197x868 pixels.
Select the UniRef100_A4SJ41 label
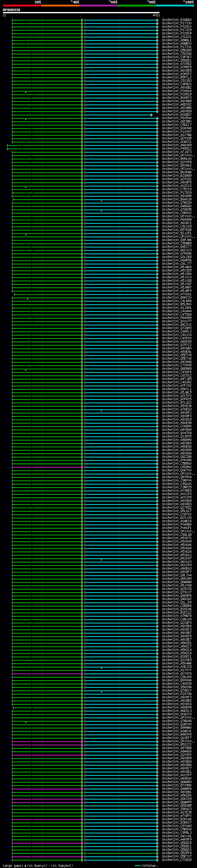click(177, 836)
